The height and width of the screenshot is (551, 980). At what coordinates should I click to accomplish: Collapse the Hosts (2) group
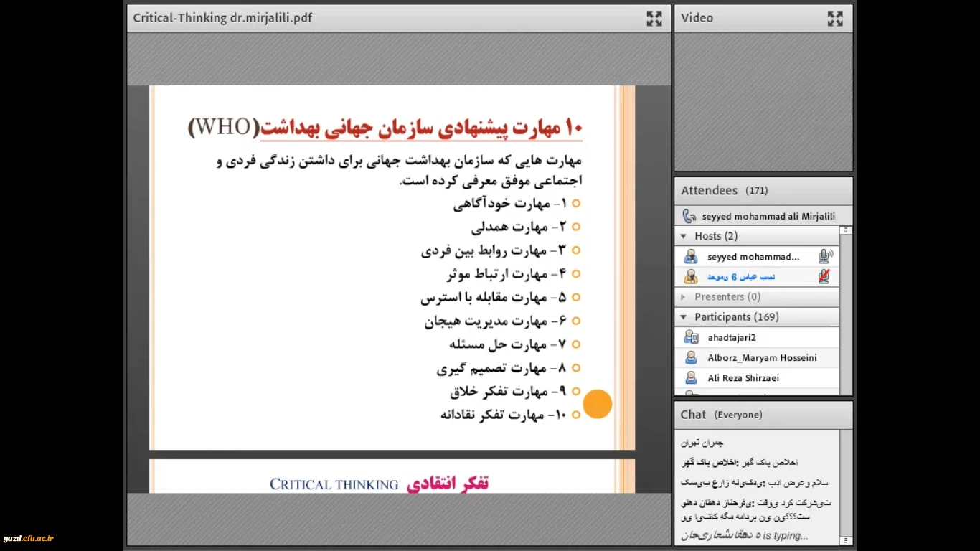(x=684, y=236)
